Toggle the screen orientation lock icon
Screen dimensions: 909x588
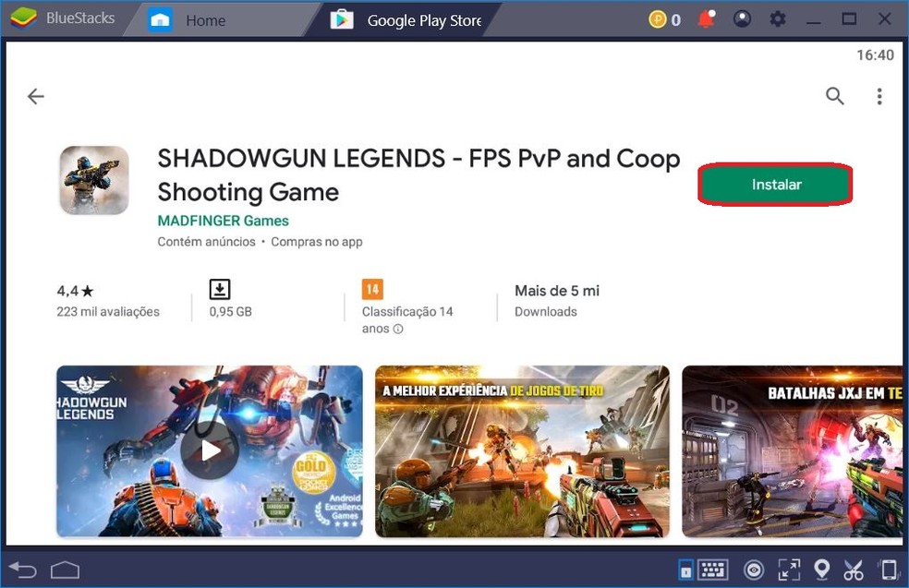(x=685, y=570)
